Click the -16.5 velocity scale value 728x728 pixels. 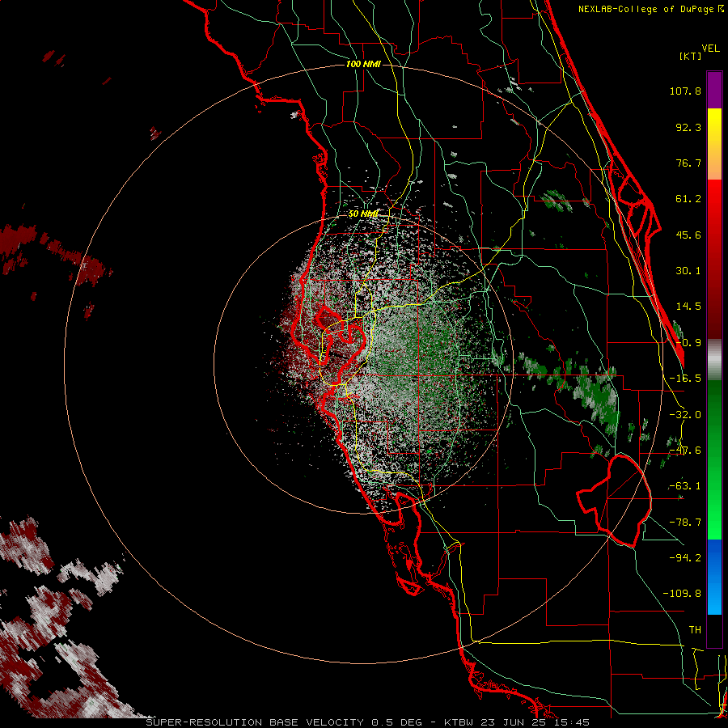[685, 379]
